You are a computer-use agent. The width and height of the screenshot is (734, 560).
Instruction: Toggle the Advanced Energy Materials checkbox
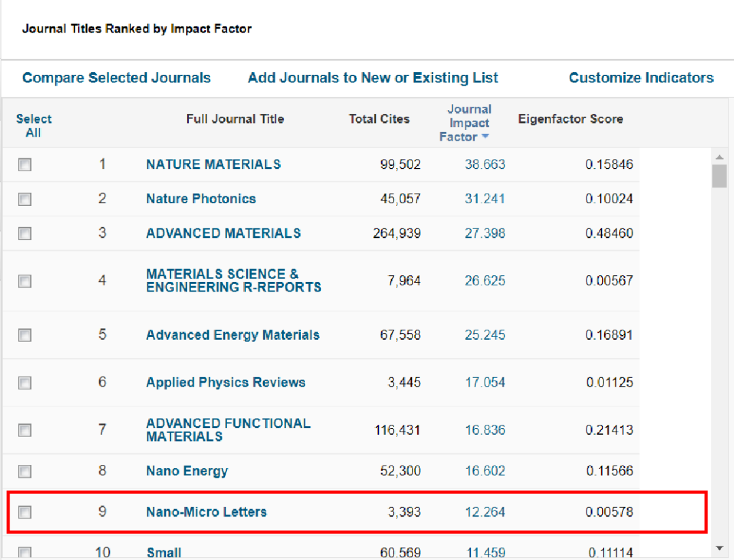(25, 335)
